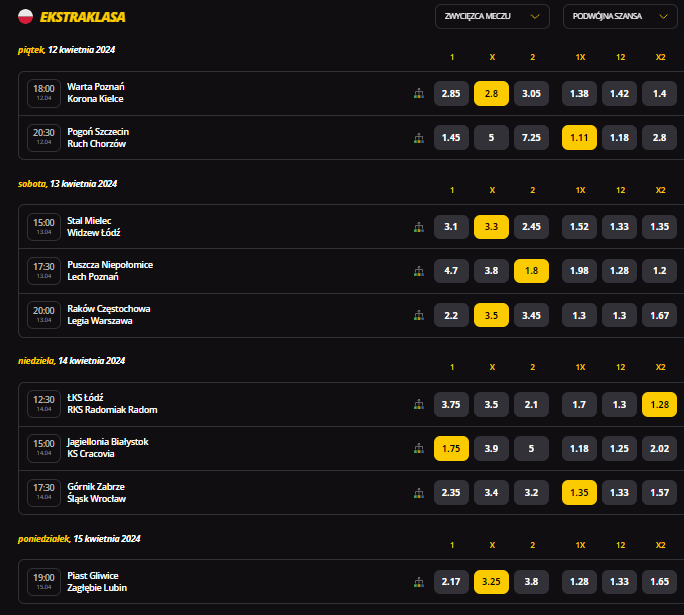Open stats icon for ŁKS Łódź match
The image size is (684, 615).
419,404
